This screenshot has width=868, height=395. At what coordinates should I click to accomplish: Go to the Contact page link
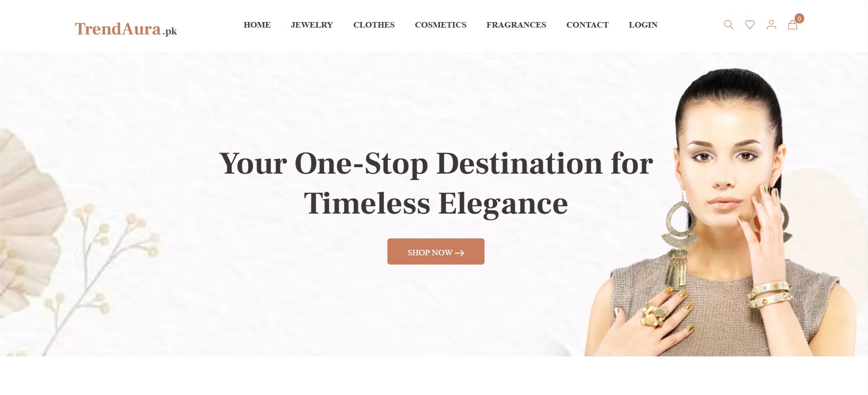(587, 25)
